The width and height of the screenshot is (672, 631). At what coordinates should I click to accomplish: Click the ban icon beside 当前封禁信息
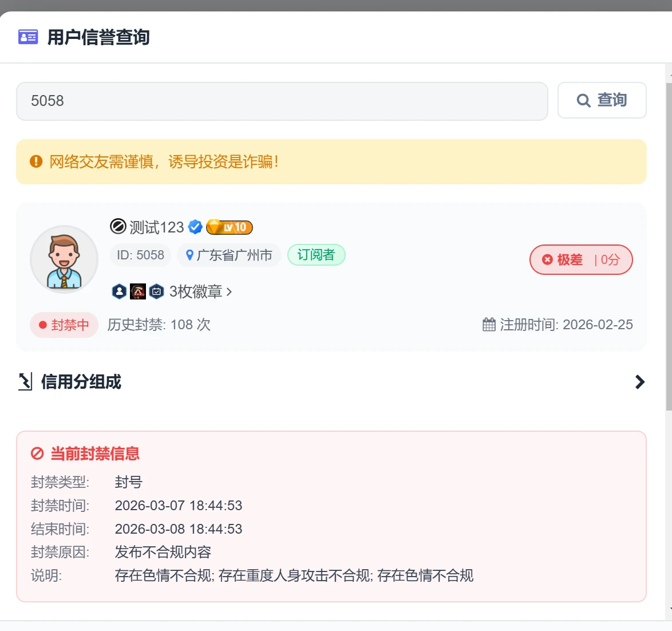37,453
